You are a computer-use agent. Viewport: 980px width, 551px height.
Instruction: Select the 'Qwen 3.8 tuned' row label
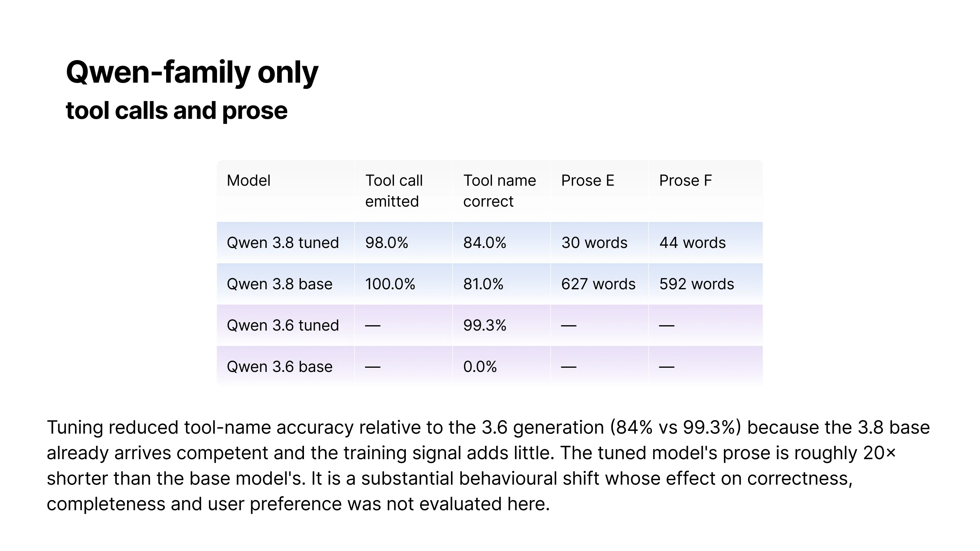[x=283, y=243]
